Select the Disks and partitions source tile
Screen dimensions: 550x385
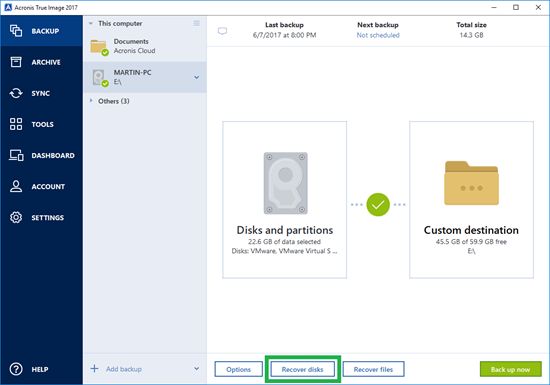(x=284, y=200)
